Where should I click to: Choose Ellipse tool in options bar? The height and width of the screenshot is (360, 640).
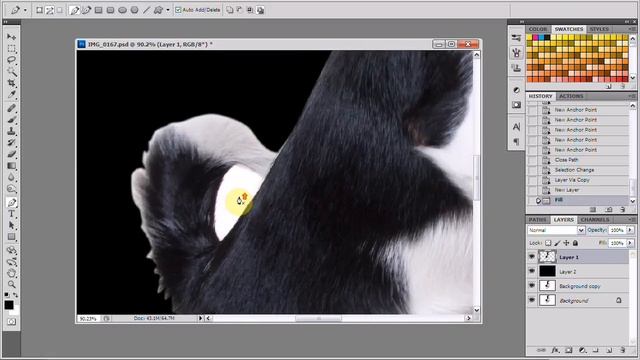122,10
